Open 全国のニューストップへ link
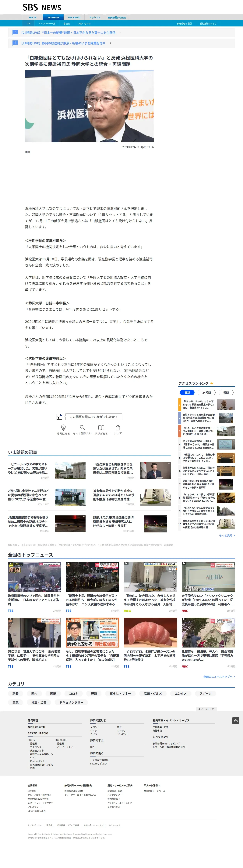 coord(219,676)
